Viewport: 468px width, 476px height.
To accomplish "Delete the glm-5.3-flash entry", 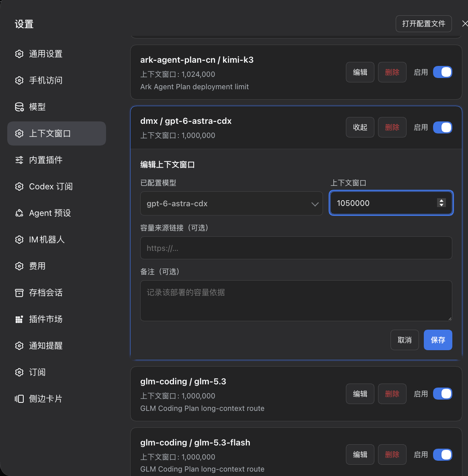I will (x=392, y=454).
